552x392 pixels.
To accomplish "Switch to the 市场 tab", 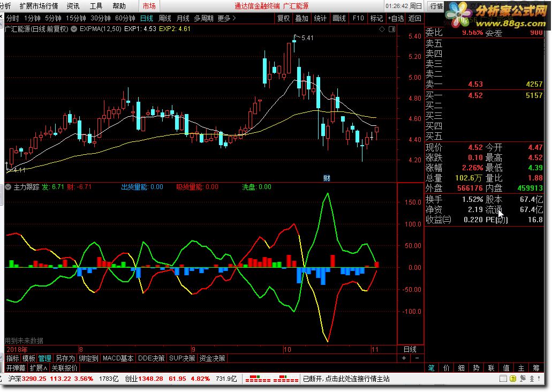I will click(149, 6).
